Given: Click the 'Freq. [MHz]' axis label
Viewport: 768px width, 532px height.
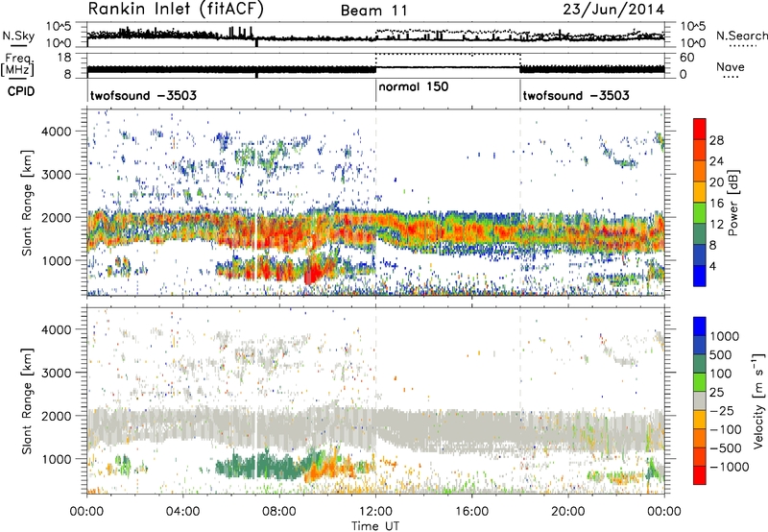Looking at the screenshot, I should (x=18, y=65).
